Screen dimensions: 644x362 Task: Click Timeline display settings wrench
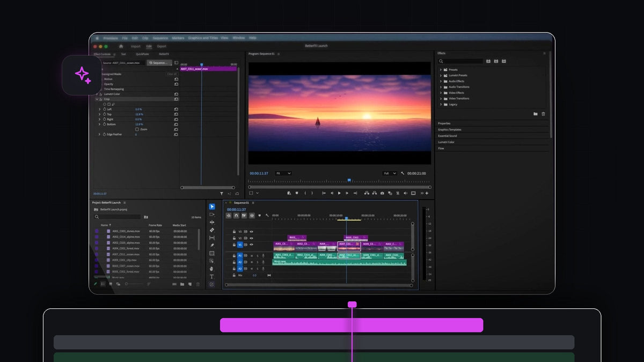tap(267, 216)
